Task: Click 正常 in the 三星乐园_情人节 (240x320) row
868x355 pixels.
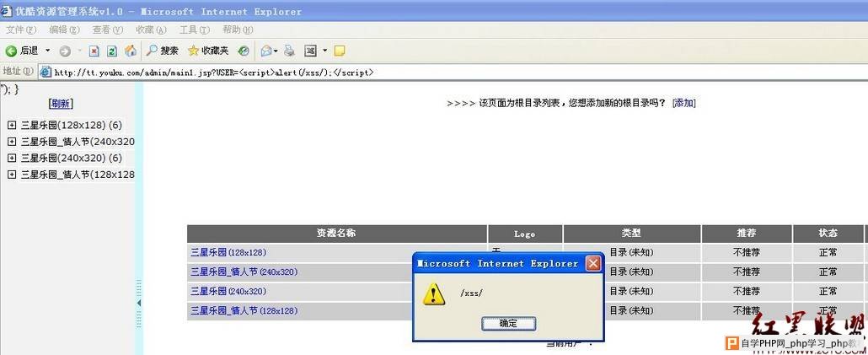Action: point(828,272)
